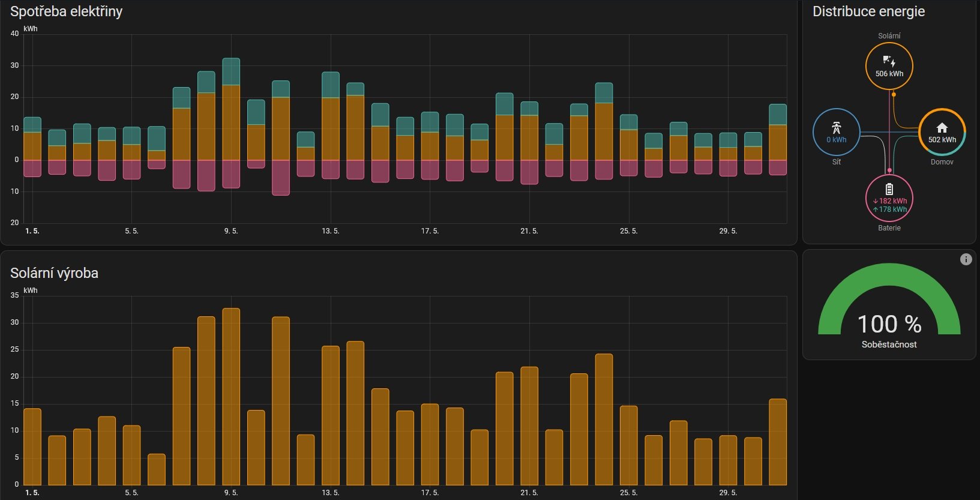Click the last bar in Solární výroba chart
Viewport: 980px width, 500px height.
[778, 442]
